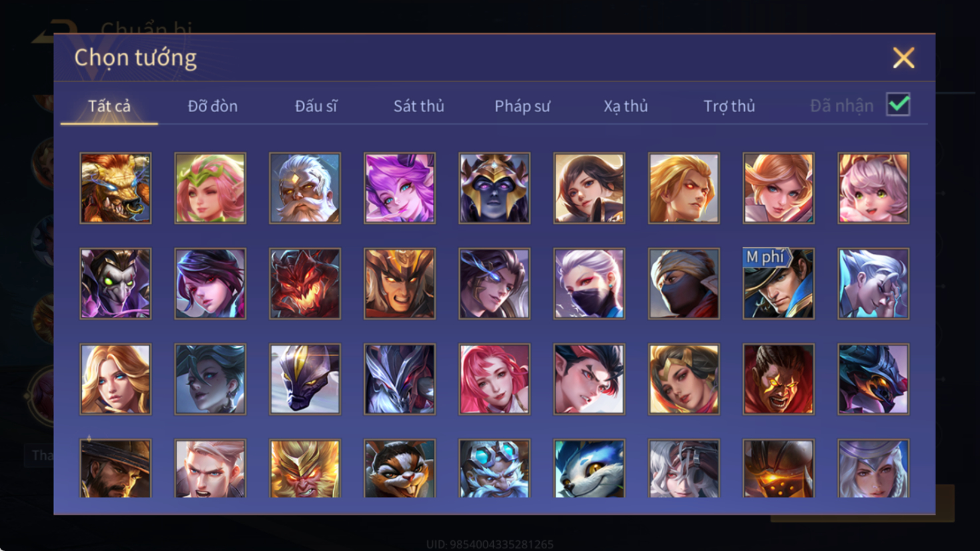Viewport: 980px width, 551px height.
Task: Select the dwarf with blue goggles hero
Action: click(494, 468)
